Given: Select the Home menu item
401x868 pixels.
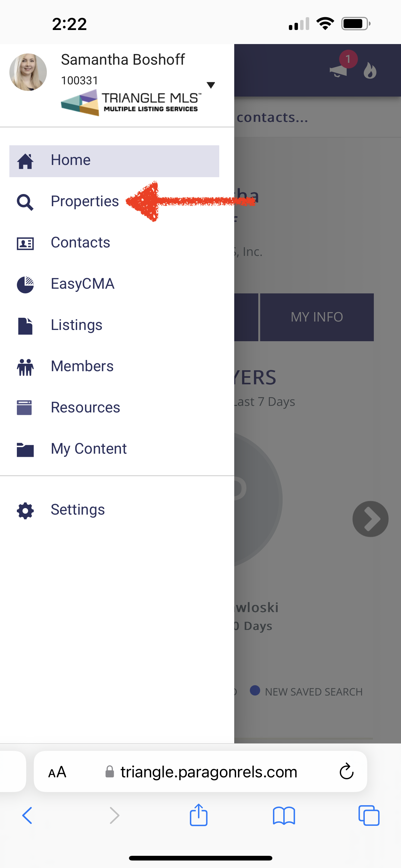Looking at the screenshot, I should [x=114, y=161].
